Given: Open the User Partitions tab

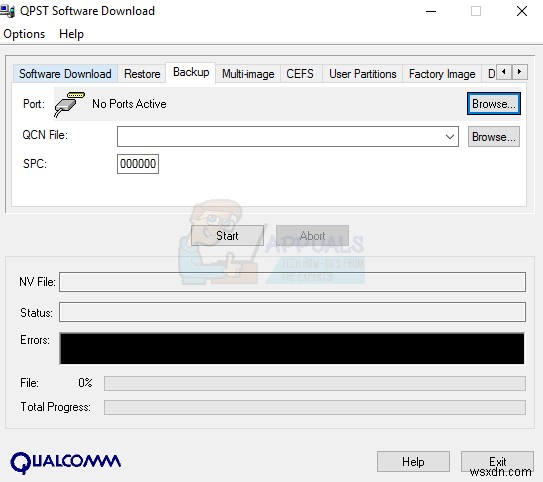Looking at the screenshot, I should pos(363,74).
